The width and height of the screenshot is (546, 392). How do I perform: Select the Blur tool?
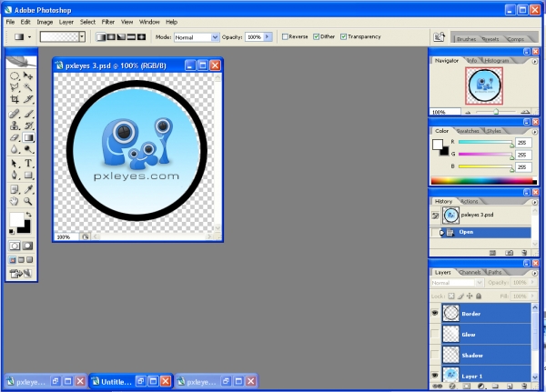pyautogui.click(x=15, y=149)
